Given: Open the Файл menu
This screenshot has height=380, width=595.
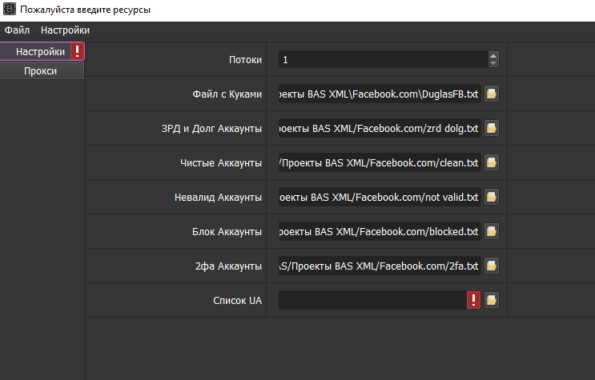Looking at the screenshot, I should coord(17,30).
